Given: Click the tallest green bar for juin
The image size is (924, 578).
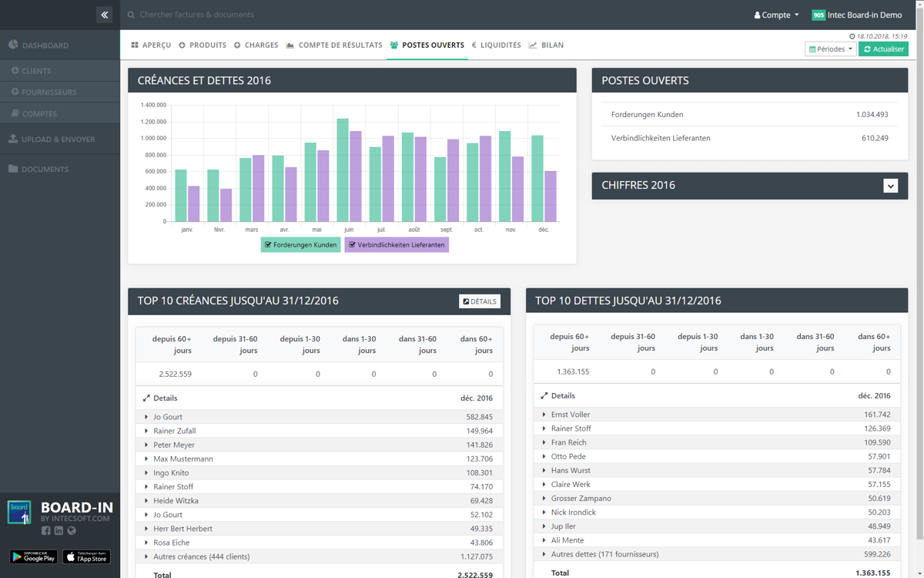Looking at the screenshot, I should tap(343, 170).
